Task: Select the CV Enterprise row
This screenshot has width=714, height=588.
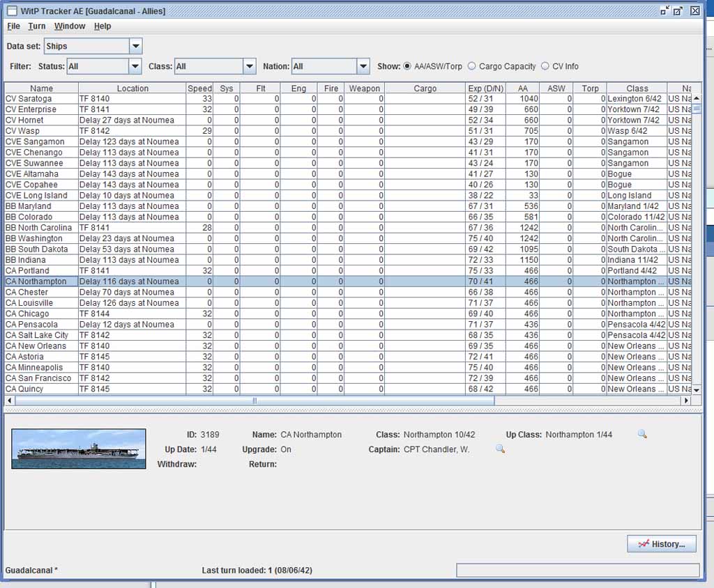Action: 348,109
